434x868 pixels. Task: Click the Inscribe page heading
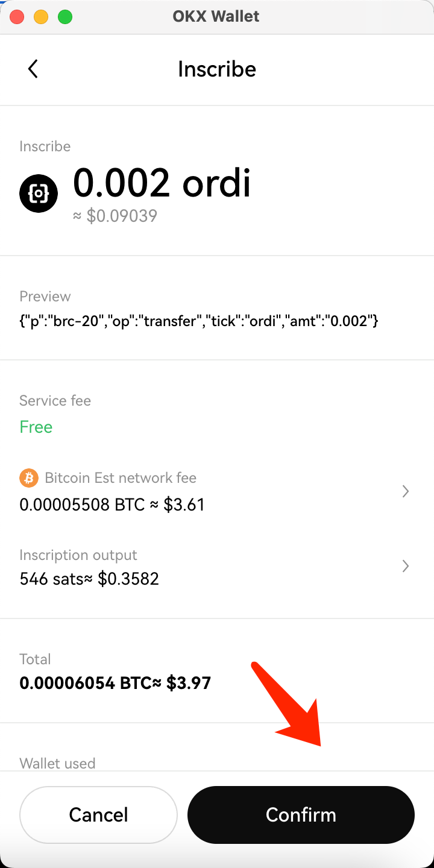coord(217,69)
